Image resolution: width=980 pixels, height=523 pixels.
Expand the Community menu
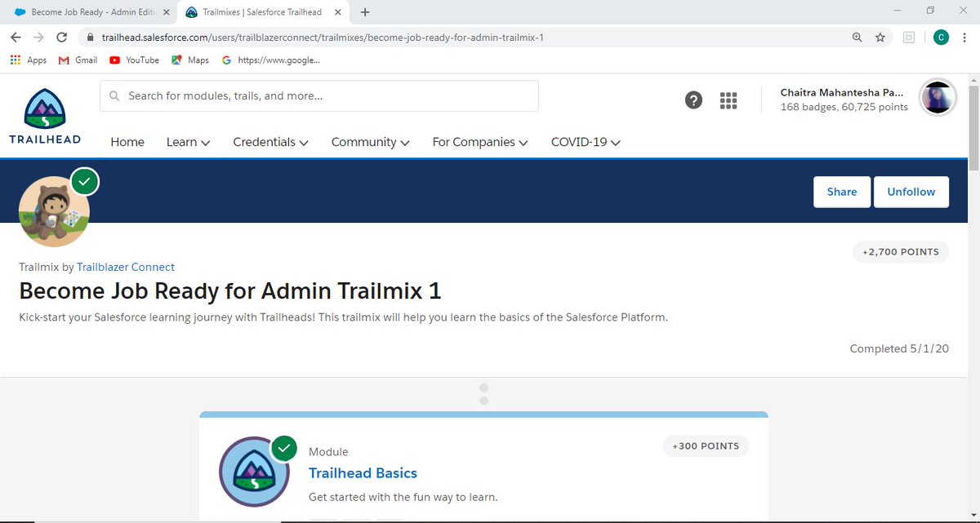(x=370, y=142)
